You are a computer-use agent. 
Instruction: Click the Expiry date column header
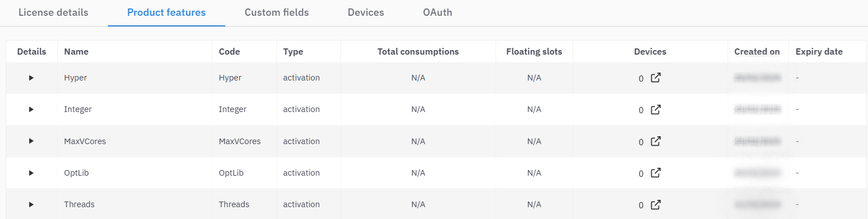(x=819, y=51)
